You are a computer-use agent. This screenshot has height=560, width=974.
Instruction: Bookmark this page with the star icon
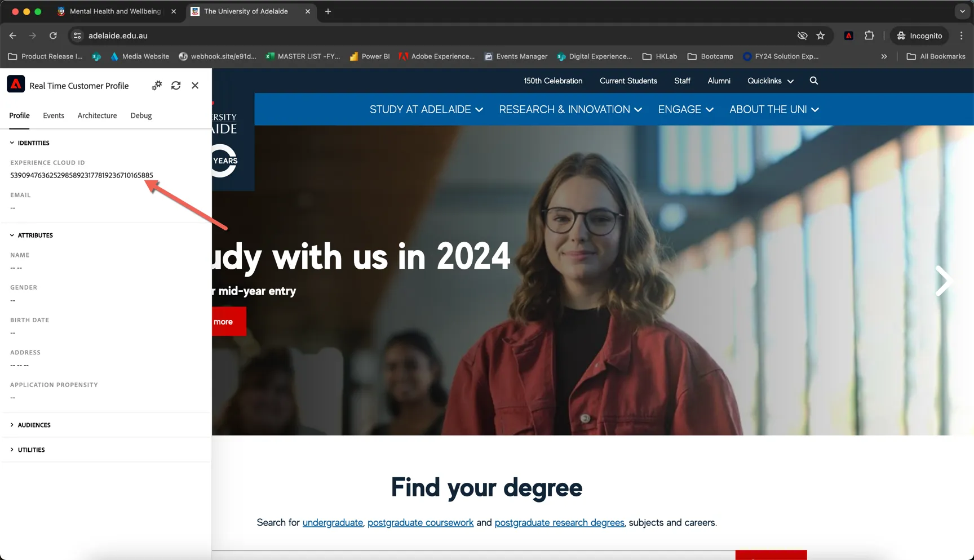821,35
